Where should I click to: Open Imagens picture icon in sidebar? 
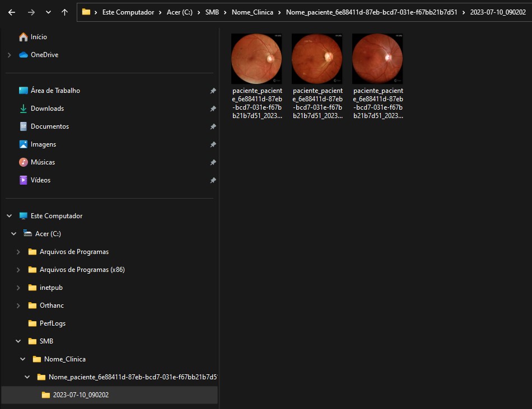click(x=23, y=144)
